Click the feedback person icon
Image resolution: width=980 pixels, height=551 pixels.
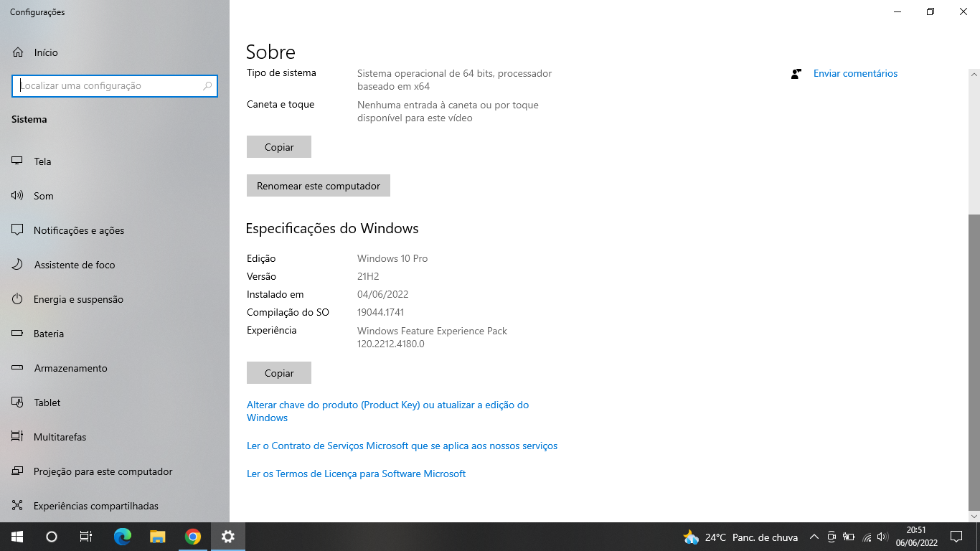(796, 73)
